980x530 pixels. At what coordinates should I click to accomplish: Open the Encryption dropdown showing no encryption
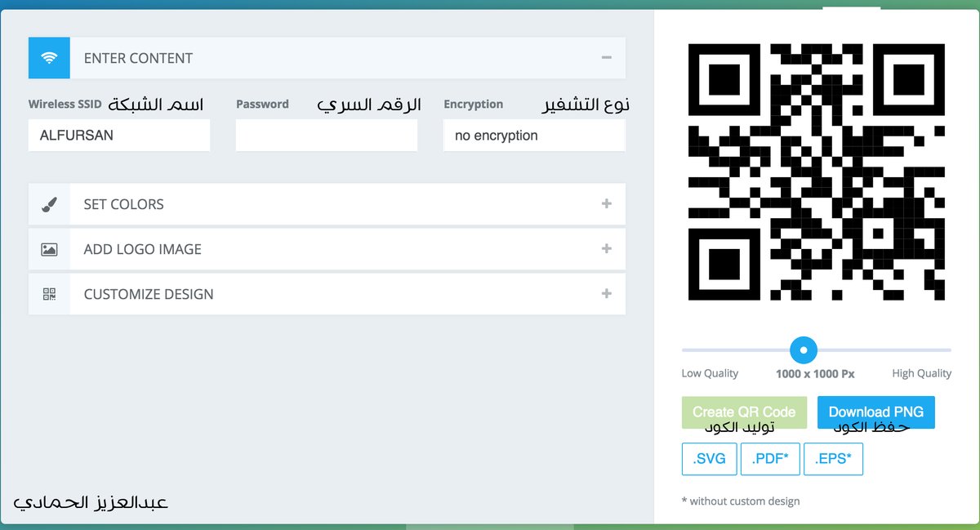click(533, 136)
